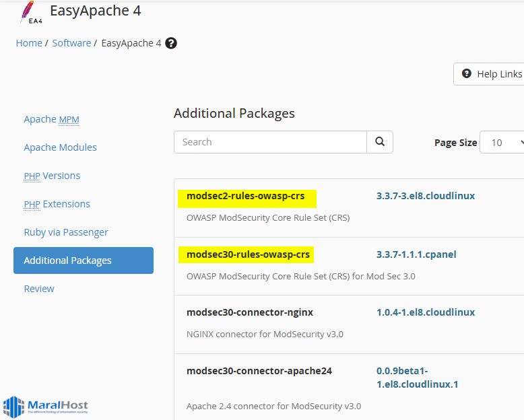Open the help question mark beside breadcrumb
The height and width of the screenshot is (420, 524).
click(x=171, y=43)
